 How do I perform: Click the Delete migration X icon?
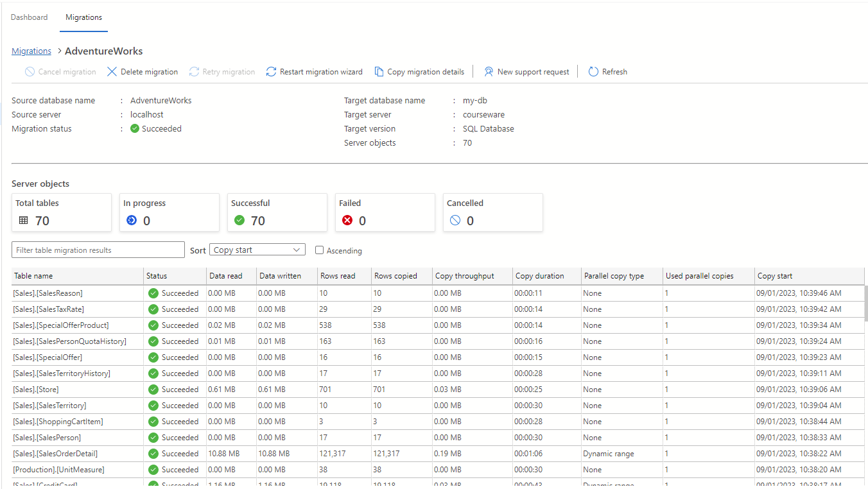(x=112, y=71)
